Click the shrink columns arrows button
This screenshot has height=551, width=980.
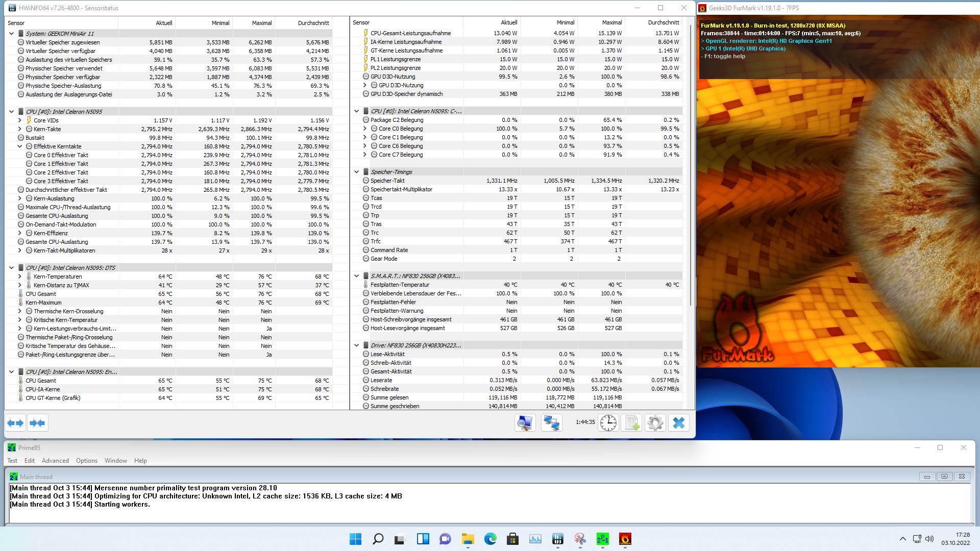37,423
